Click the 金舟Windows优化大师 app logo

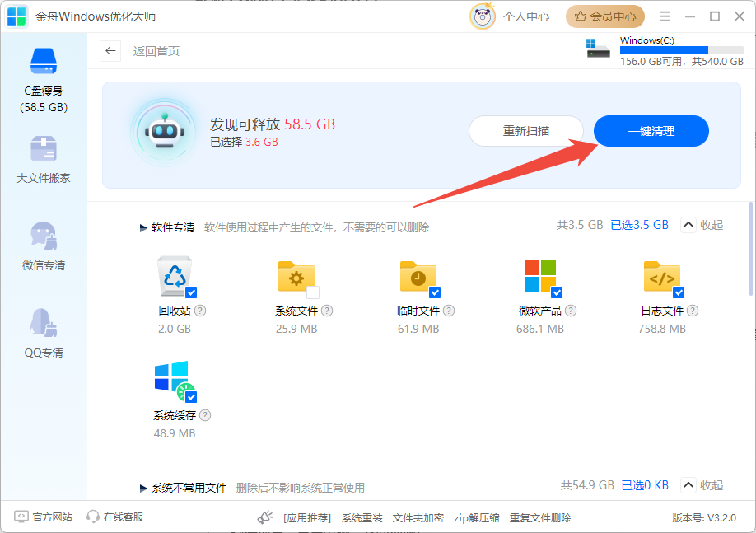tap(16, 16)
